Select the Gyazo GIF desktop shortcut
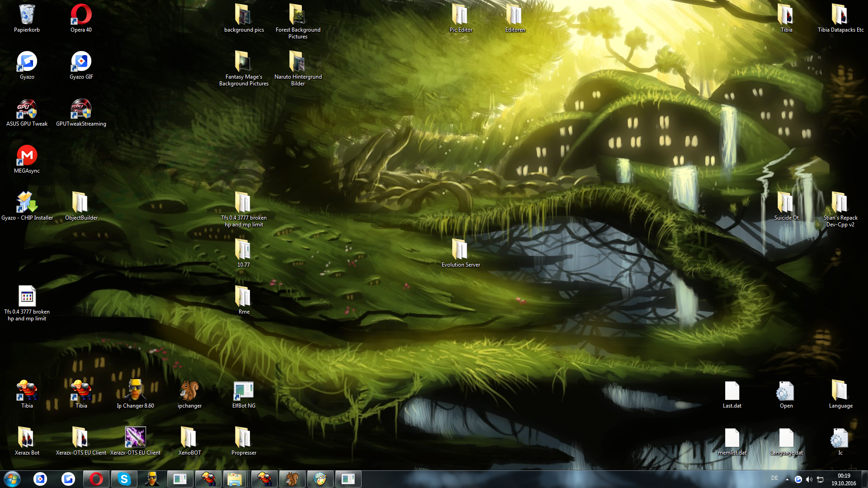Viewport: 868px width, 488px height. (81, 65)
